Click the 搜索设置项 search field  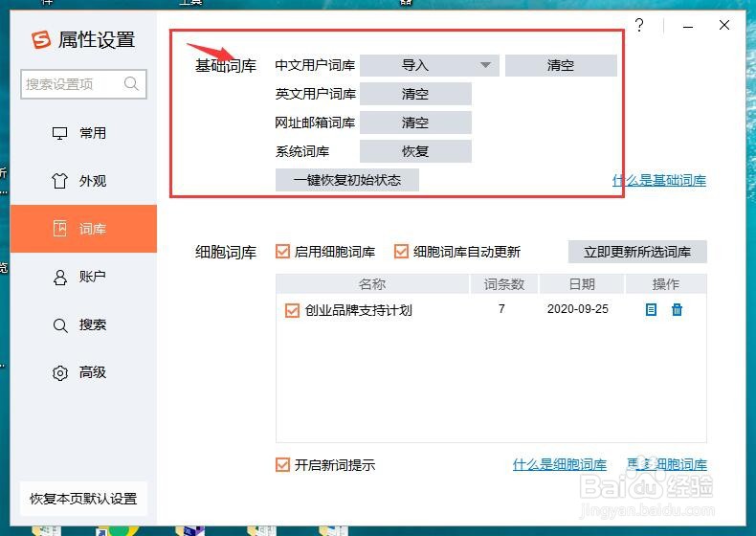coord(83,84)
